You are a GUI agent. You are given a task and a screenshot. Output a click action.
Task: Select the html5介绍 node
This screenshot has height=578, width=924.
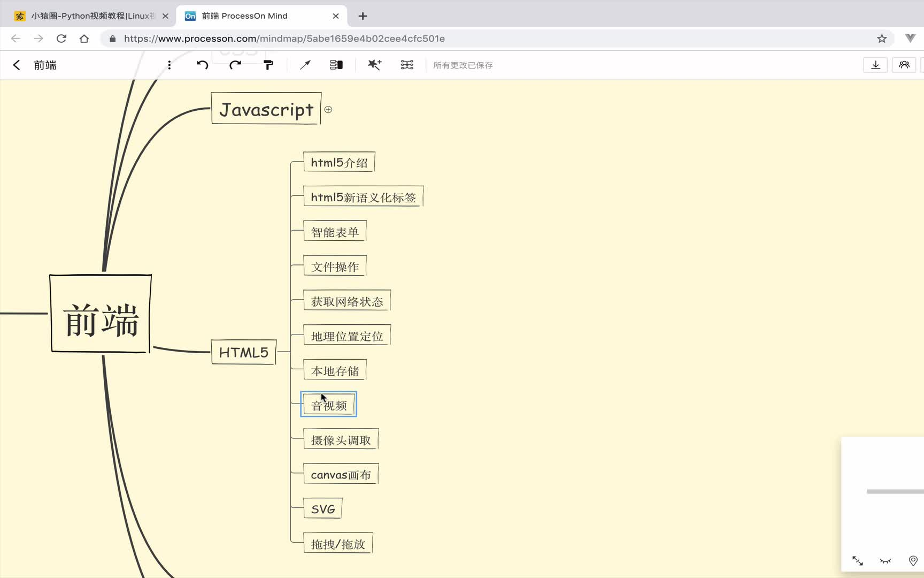tap(339, 162)
